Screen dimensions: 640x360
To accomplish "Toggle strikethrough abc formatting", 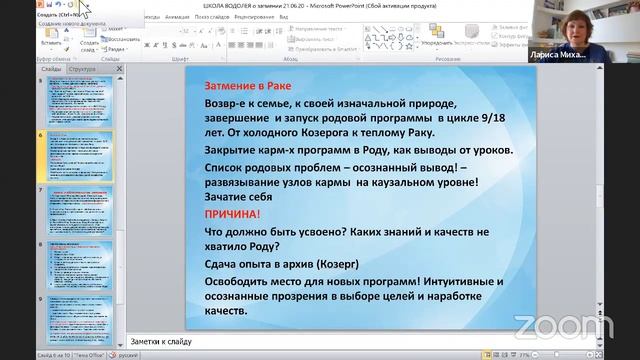I will click(183, 45).
